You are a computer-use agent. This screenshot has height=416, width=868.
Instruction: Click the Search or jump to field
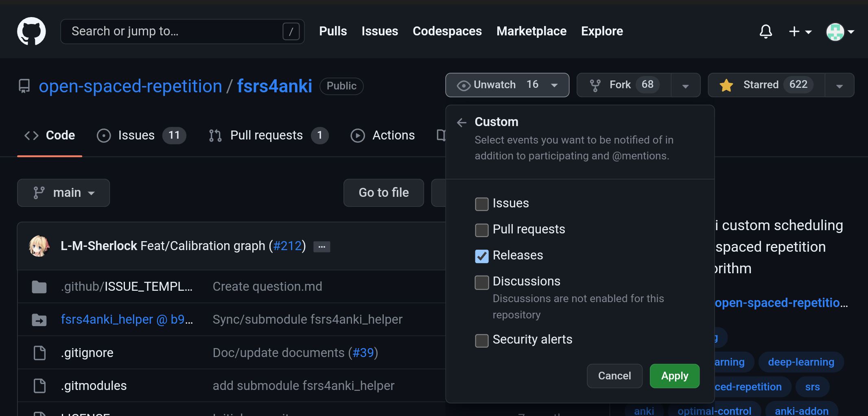tap(182, 31)
